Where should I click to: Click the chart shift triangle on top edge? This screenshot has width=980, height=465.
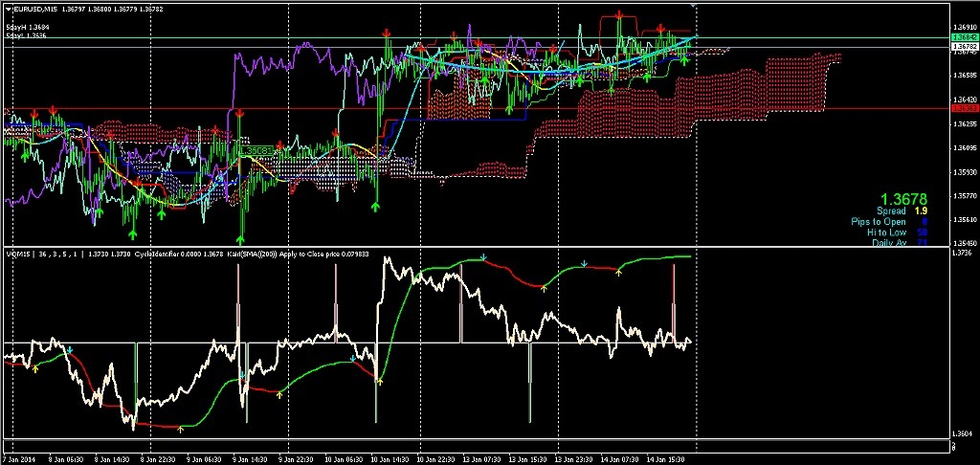[x=696, y=4]
